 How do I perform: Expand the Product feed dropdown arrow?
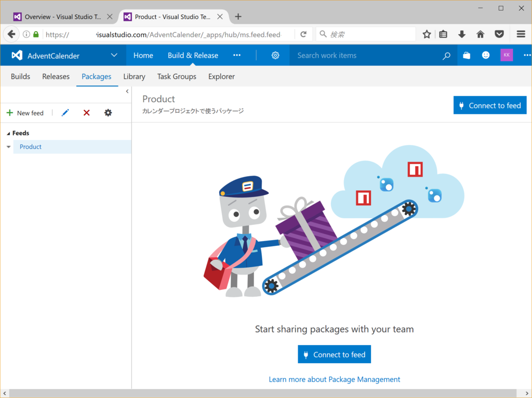coord(9,147)
